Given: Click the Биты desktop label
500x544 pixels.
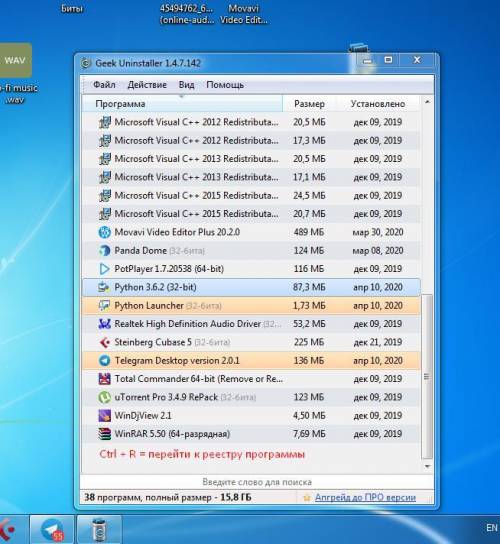Looking at the screenshot, I should (72, 9).
